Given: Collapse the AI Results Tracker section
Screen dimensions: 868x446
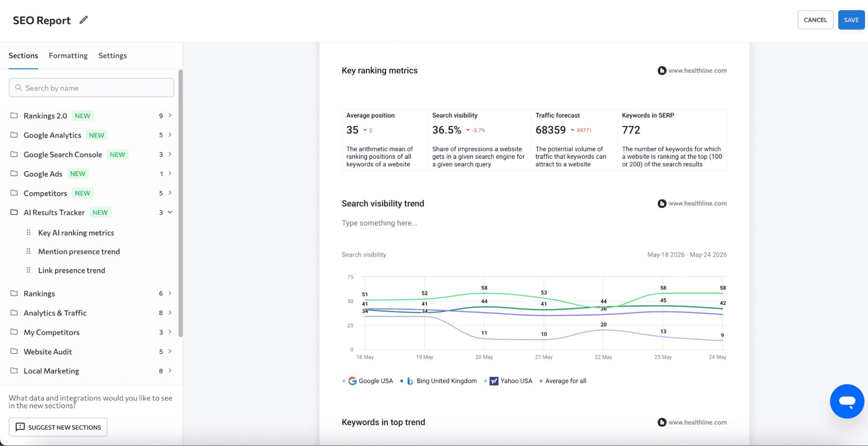Looking at the screenshot, I should click(170, 212).
